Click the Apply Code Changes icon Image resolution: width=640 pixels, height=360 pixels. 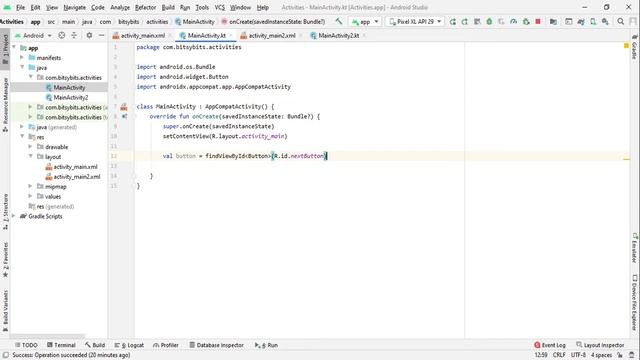click(x=477, y=22)
